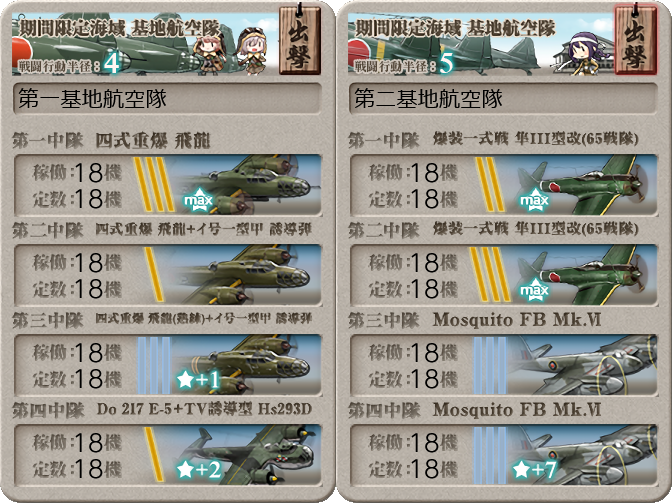Image resolution: width=672 pixels, height=503 pixels.
Task: Click the ★+1 badge on 飛龍(熟練) bomber
Action: click(x=198, y=380)
